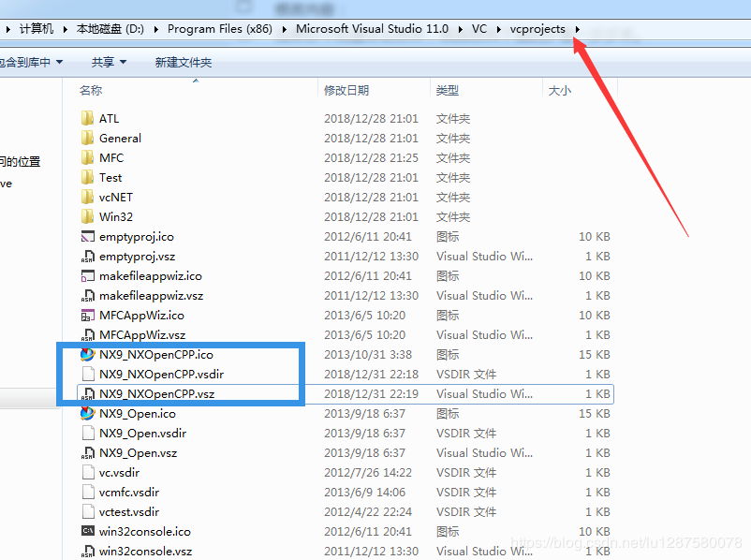751x560 pixels.
Task: Select the file name NX9_Open.vsdir
Action: click(x=142, y=433)
